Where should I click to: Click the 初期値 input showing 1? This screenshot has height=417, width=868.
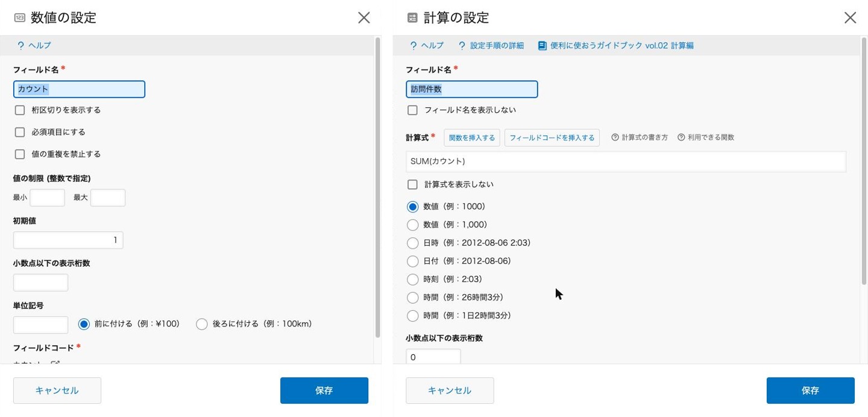click(68, 240)
